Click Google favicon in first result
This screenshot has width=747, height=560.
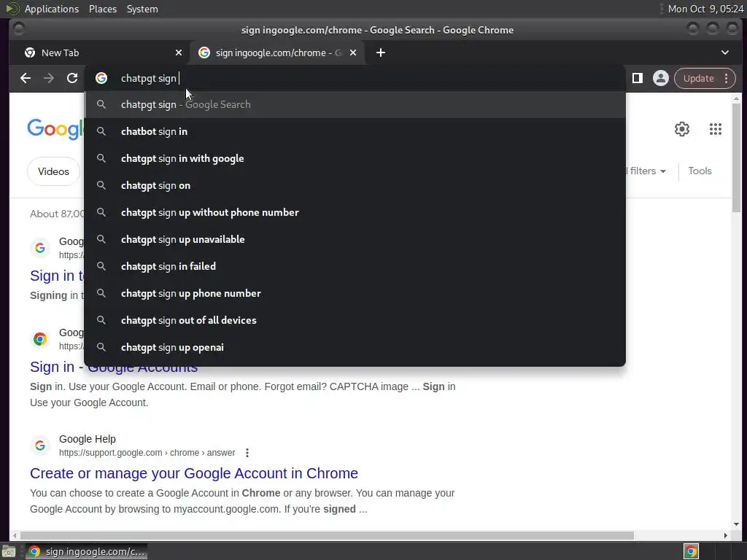coord(40,248)
